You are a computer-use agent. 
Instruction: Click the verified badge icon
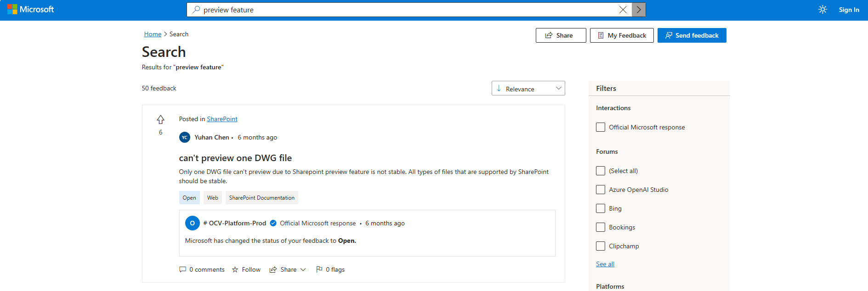[x=273, y=223]
